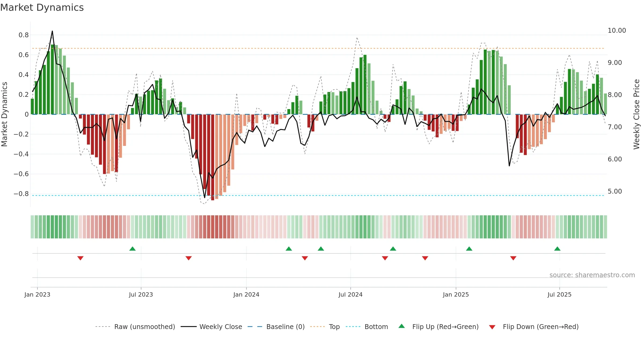Image resolution: width=644 pixels, height=362 pixels.
Task: Select the flip-down marker near Apr 2025
Action: [513, 258]
